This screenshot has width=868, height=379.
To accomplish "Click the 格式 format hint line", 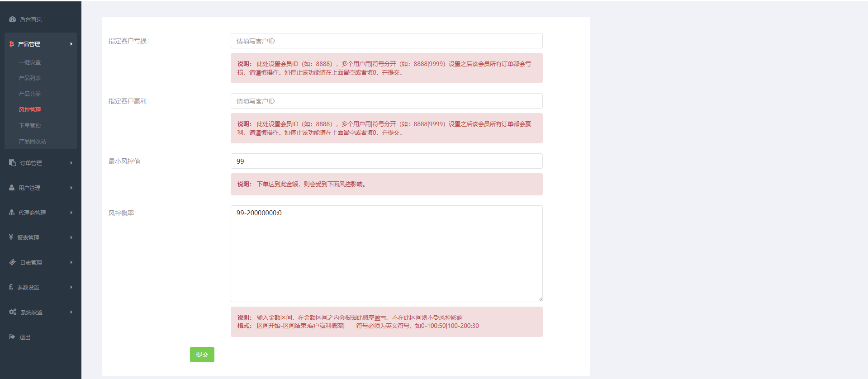I will (x=358, y=326).
